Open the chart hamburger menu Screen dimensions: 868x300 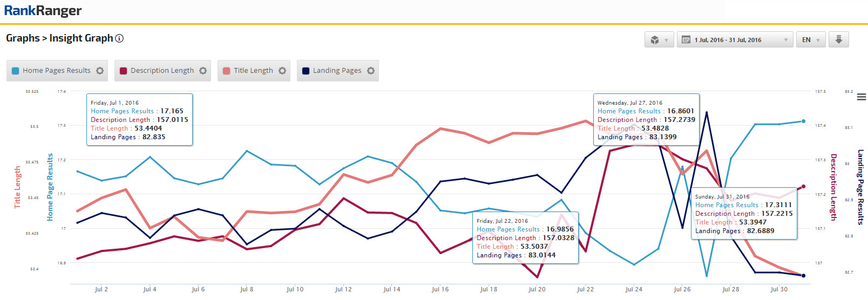(x=861, y=97)
